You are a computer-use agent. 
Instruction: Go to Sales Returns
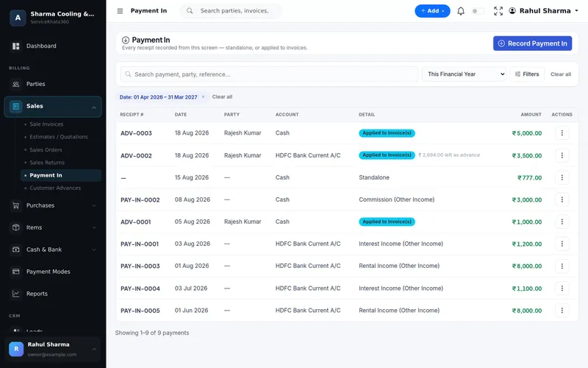point(47,163)
